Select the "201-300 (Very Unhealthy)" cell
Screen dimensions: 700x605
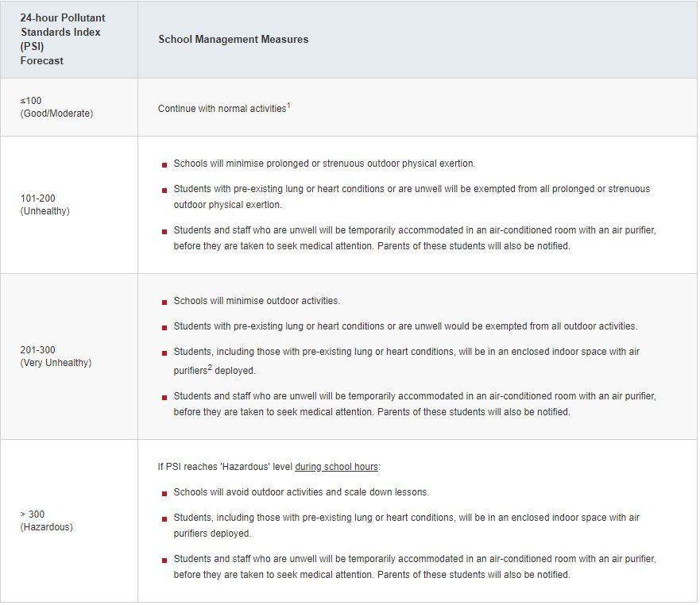pyautogui.click(x=56, y=356)
